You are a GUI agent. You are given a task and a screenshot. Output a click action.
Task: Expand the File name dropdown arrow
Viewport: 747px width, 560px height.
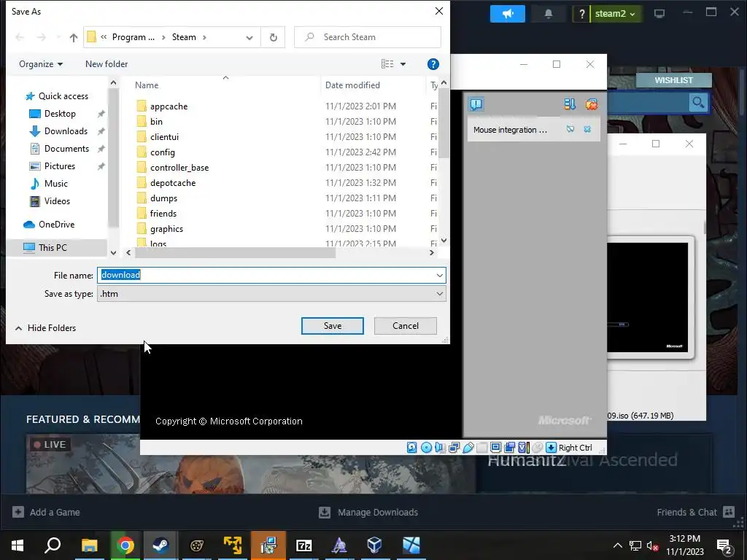(439, 275)
